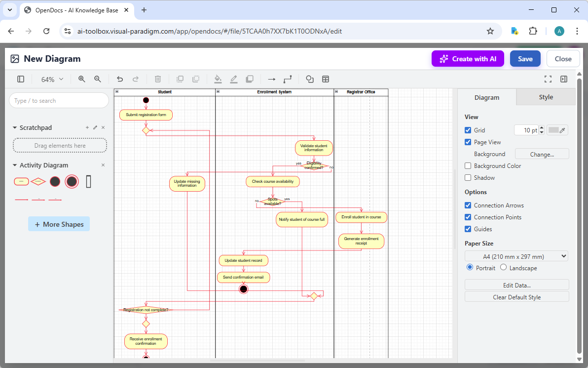
Task: Select the Fill Color tool in the toolbar
Action: [218, 79]
